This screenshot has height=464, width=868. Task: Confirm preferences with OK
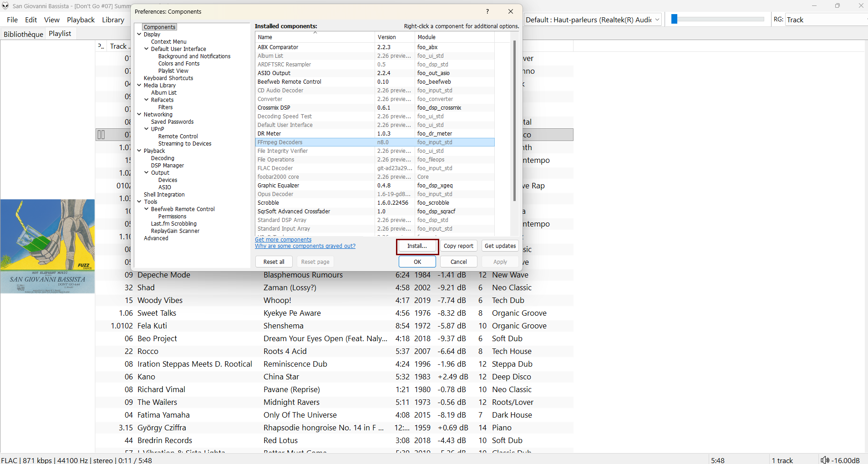click(417, 262)
